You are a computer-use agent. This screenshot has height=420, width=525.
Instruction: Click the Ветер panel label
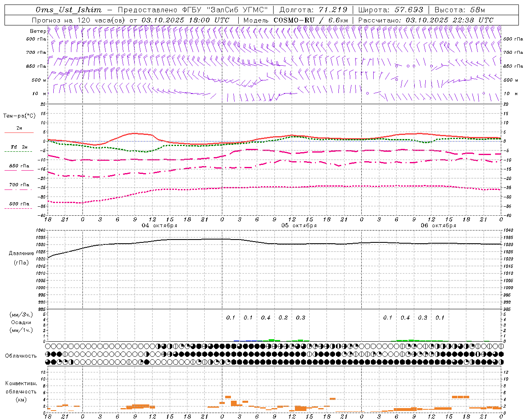[x=38, y=31]
